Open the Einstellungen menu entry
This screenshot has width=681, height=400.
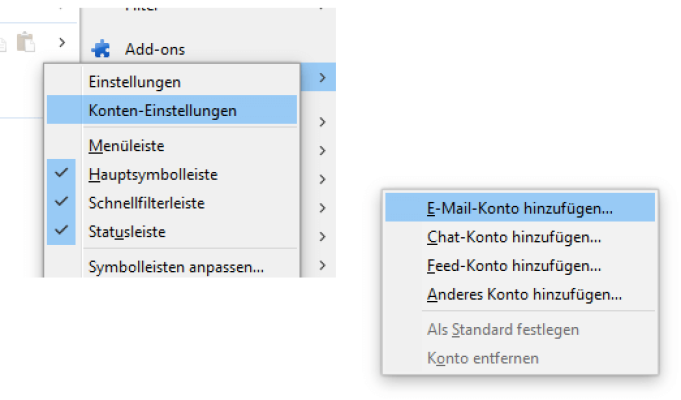pyautogui.click(x=134, y=81)
